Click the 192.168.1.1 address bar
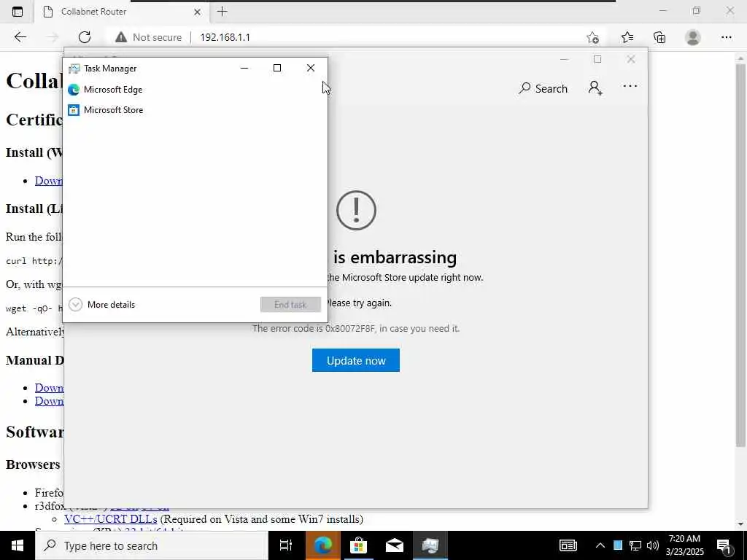This screenshot has width=747, height=560. click(225, 37)
